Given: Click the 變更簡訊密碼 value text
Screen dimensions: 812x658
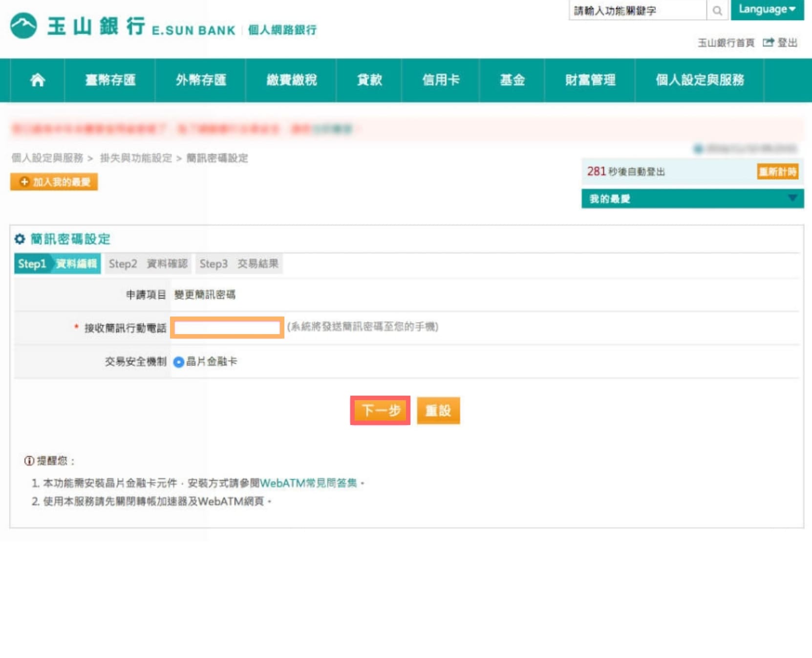Looking at the screenshot, I should coord(205,295).
